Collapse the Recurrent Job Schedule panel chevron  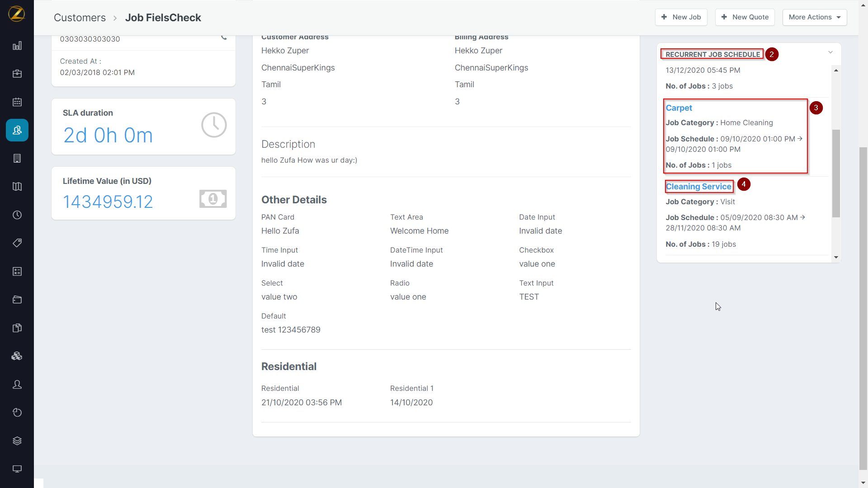(830, 52)
